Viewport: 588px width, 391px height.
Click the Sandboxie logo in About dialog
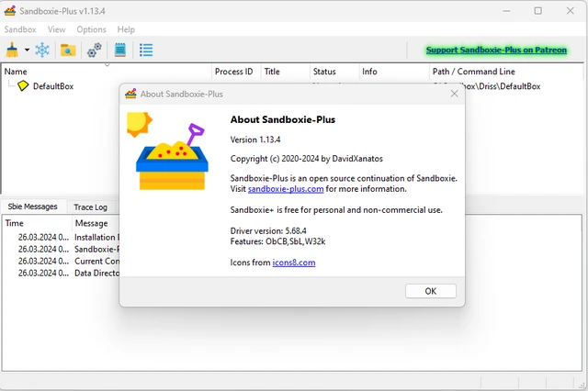(x=167, y=151)
